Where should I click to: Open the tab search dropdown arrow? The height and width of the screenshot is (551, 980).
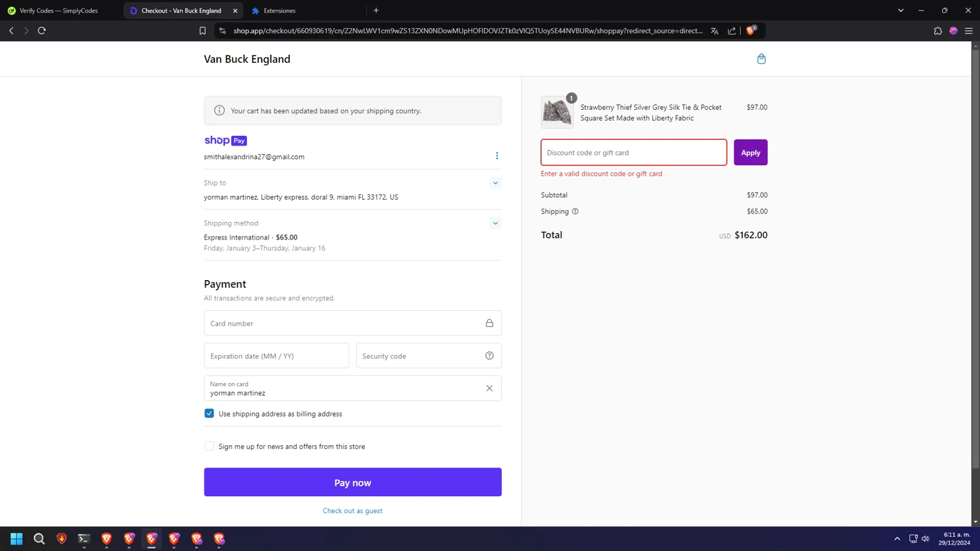(901, 10)
